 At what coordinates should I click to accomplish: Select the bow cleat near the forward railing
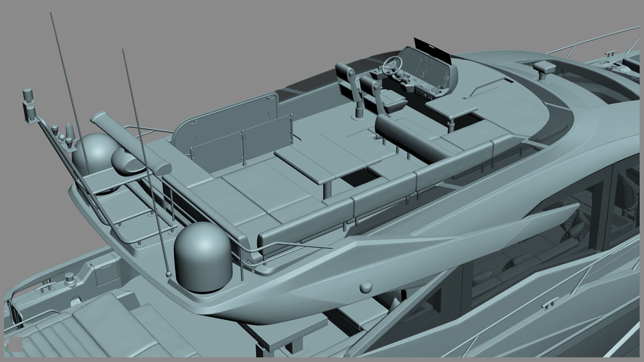610,53
